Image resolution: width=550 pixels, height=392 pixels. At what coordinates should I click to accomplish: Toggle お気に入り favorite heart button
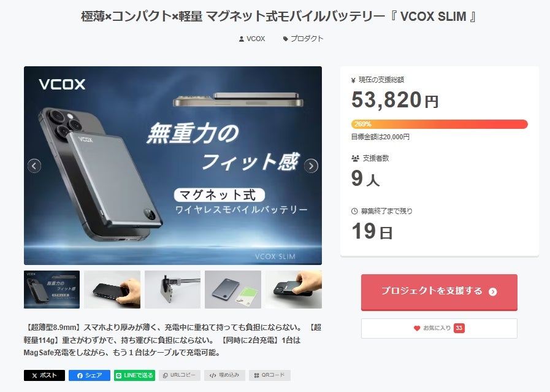coord(439,328)
